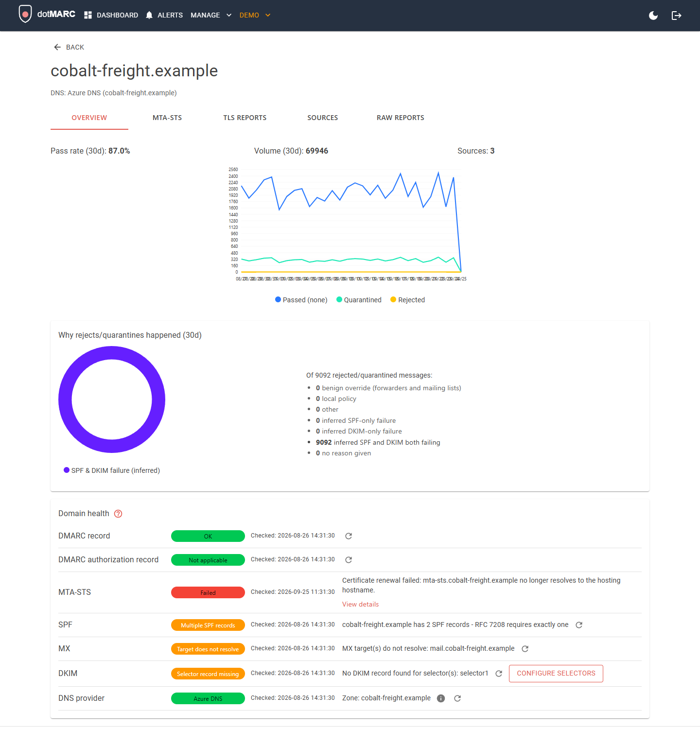The width and height of the screenshot is (700, 729).
Task: Refresh the DNS provider check
Action: (457, 698)
